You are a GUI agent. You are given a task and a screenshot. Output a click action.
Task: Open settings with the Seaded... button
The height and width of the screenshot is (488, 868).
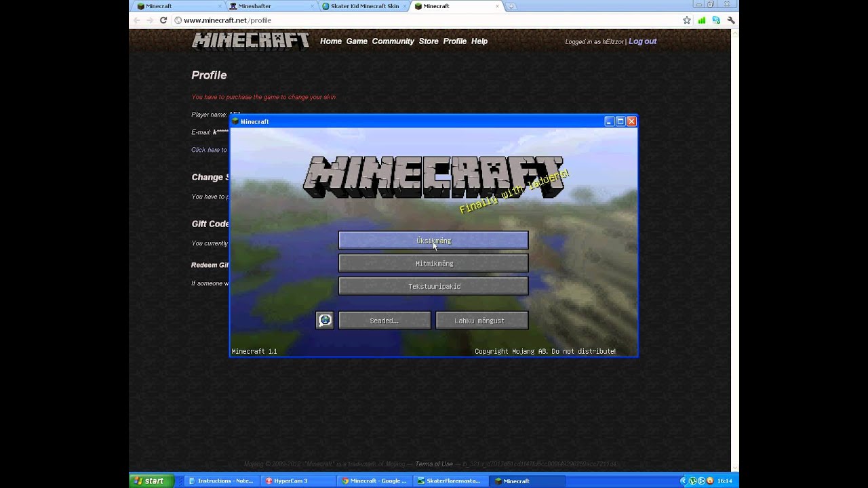coord(384,321)
